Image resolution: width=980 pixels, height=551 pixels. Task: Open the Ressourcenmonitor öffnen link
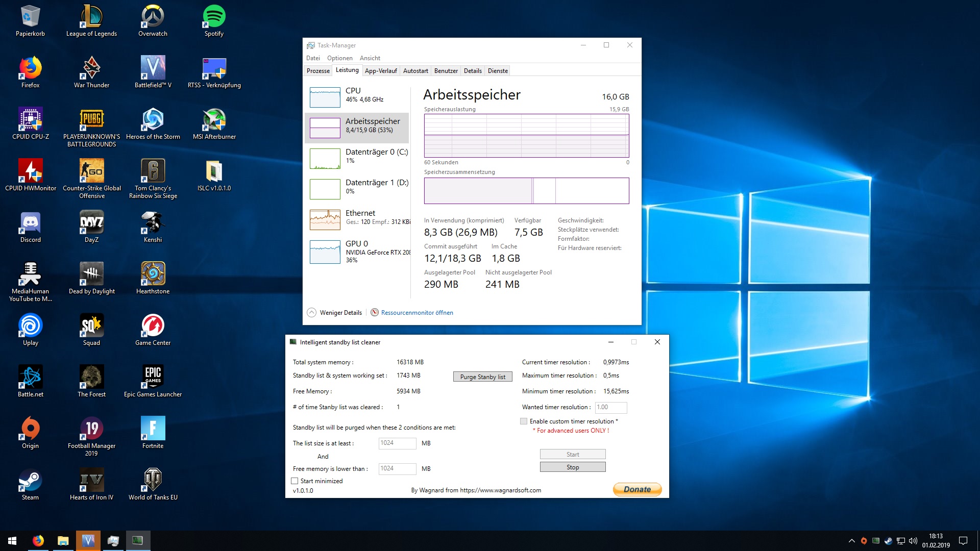click(416, 313)
